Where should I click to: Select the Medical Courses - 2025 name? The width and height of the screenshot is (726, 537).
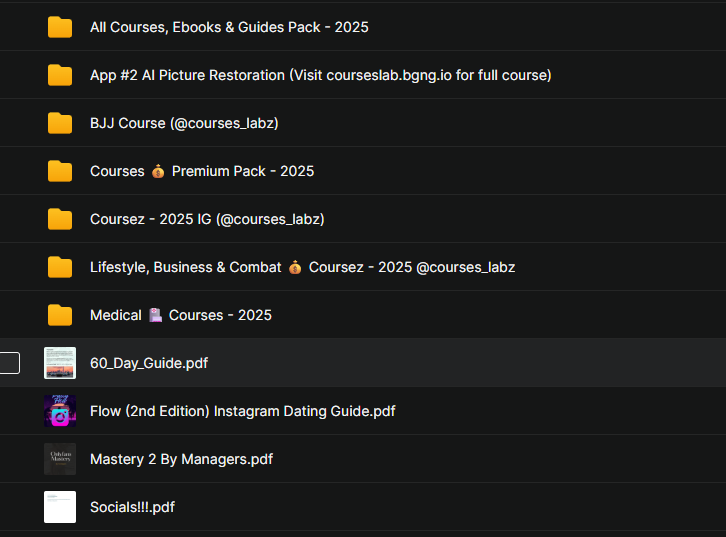click(181, 315)
